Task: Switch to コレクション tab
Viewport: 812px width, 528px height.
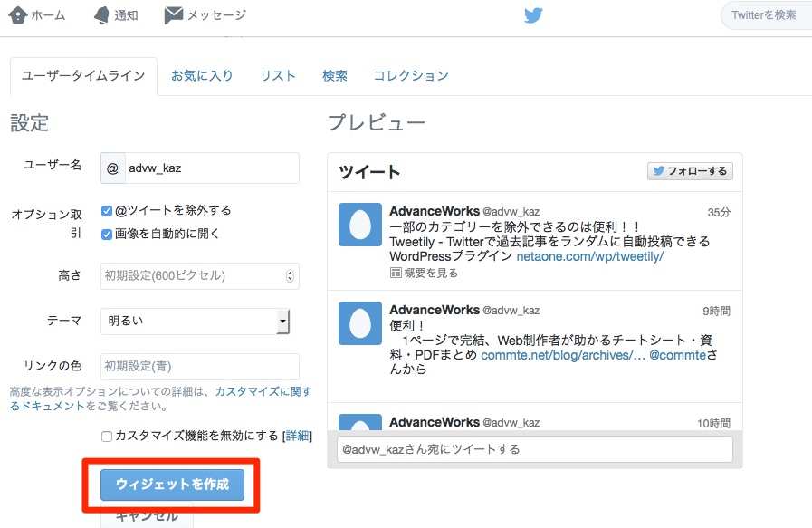Action: (x=411, y=76)
